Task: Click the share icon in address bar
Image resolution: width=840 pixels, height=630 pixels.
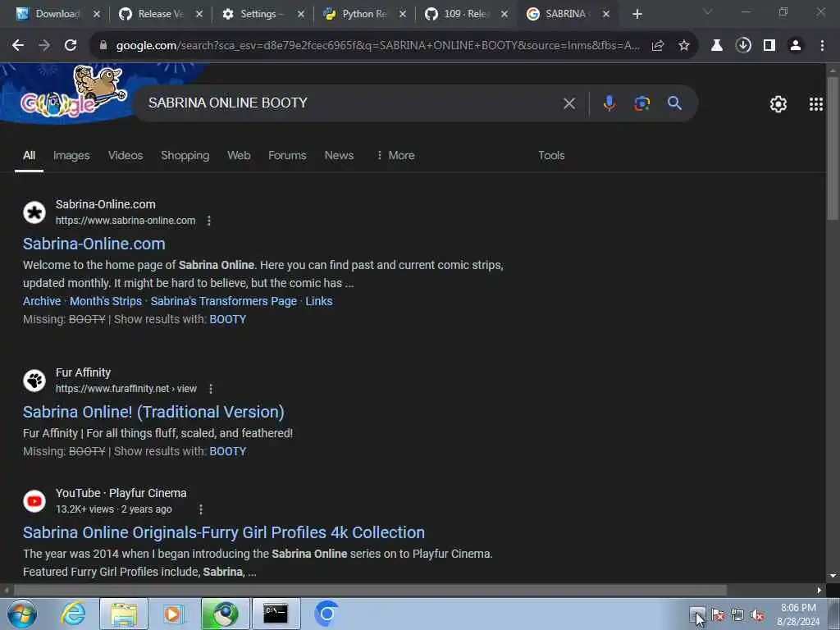Action: click(x=658, y=46)
